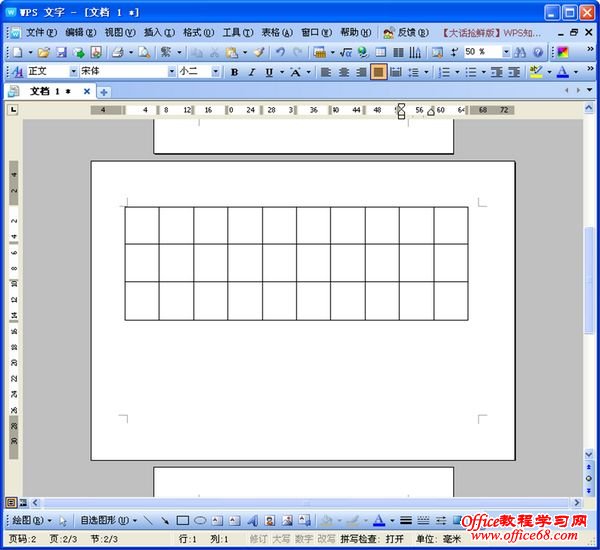
Task: Open print preview
Action: tap(144, 52)
